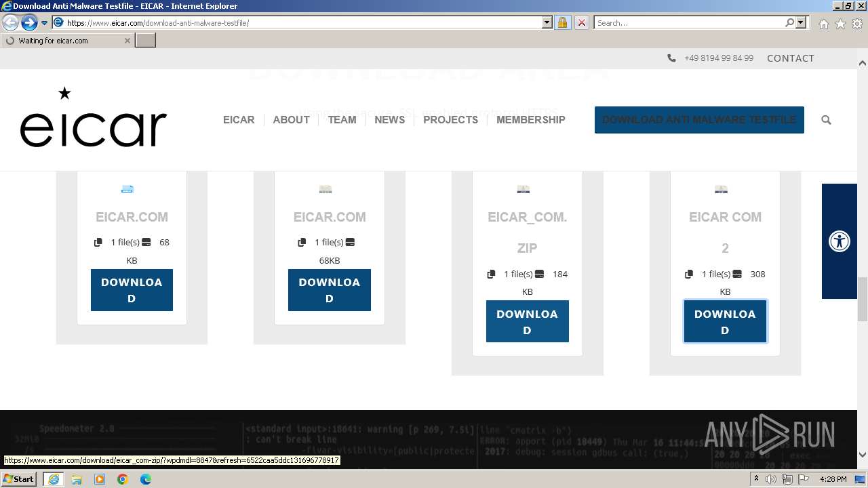Open the EICAR menu item
This screenshot has height=488, width=868.
(x=239, y=119)
